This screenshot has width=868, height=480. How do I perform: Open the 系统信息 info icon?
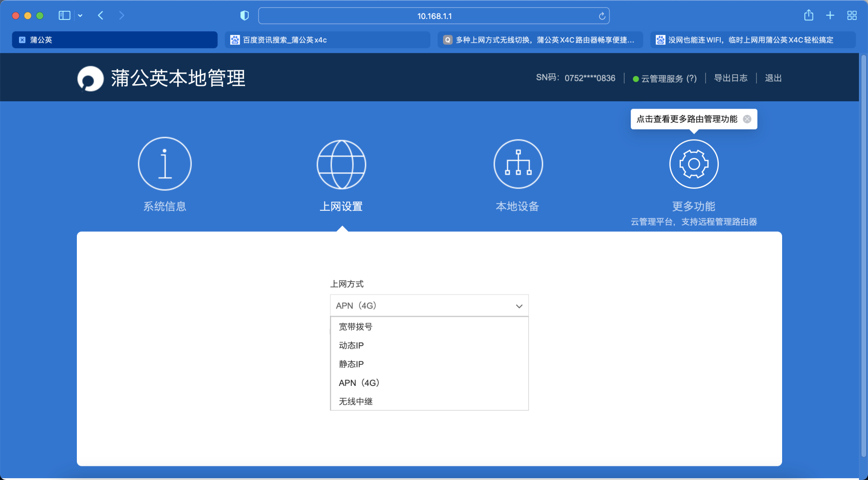click(165, 164)
